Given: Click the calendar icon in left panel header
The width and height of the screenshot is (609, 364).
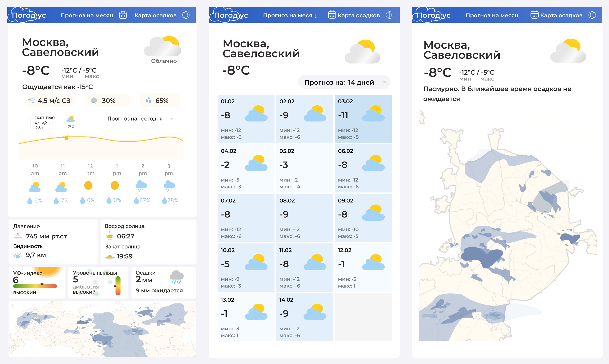Looking at the screenshot, I should pyautogui.click(x=123, y=15).
